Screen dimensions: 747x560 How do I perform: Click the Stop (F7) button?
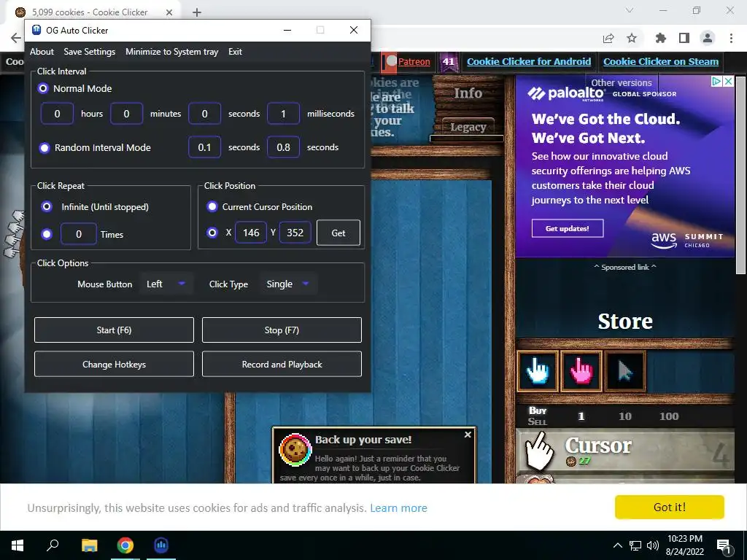pyautogui.click(x=282, y=330)
